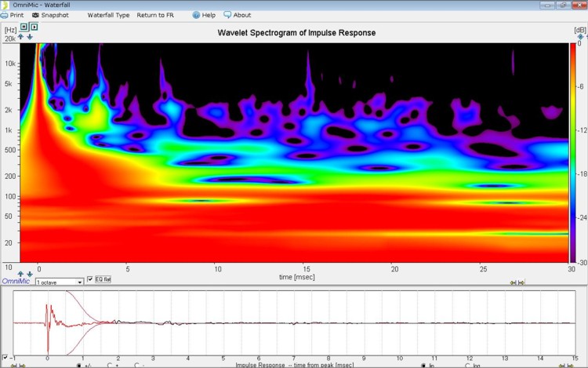Click the play button next to the Hz label
Screen dimensions: 588x368
[34, 27]
